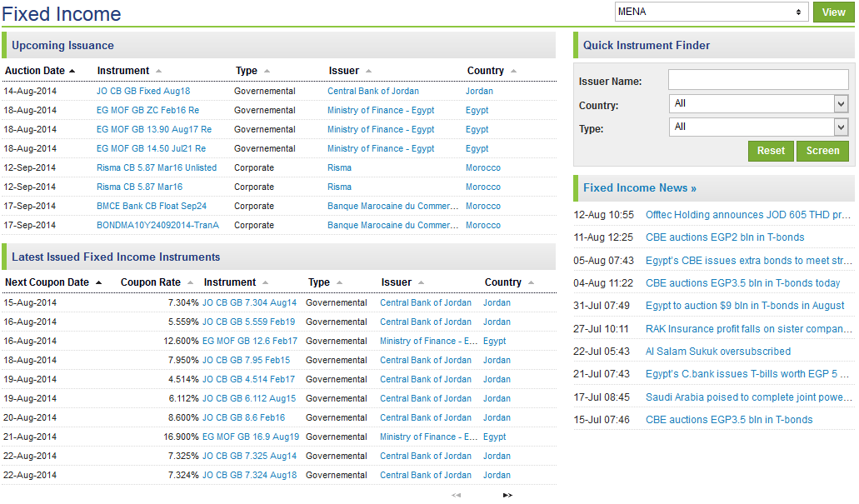859x504 pixels.
Task: Open JO CB GB 7.324 Aug18 instrument
Action: (249, 475)
